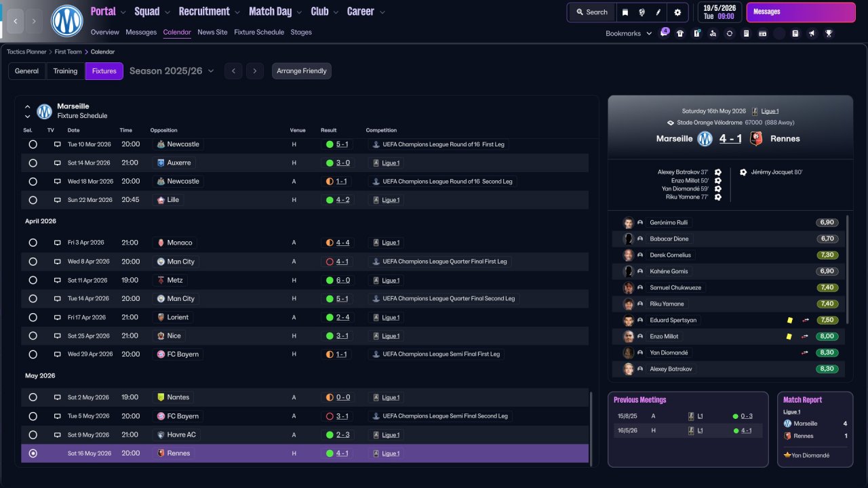Image resolution: width=868 pixels, height=488 pixels.
Task: Go back with the left navigation arrow
Action: point(16,21)
